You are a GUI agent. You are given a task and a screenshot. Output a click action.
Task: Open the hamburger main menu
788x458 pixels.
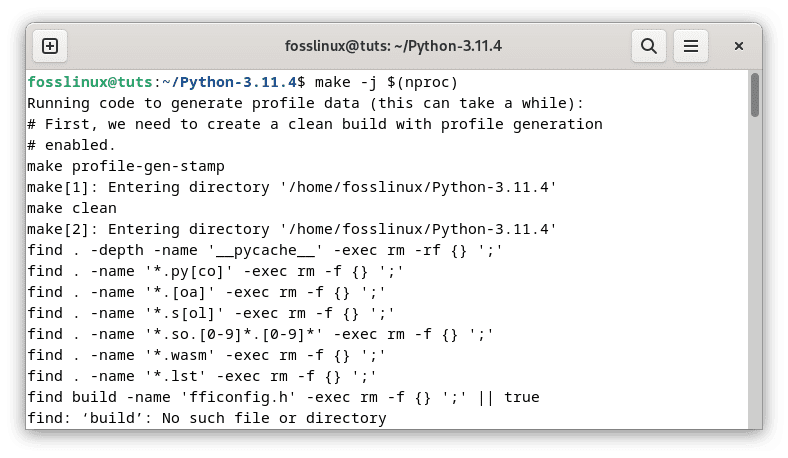(x=691, y=46)
